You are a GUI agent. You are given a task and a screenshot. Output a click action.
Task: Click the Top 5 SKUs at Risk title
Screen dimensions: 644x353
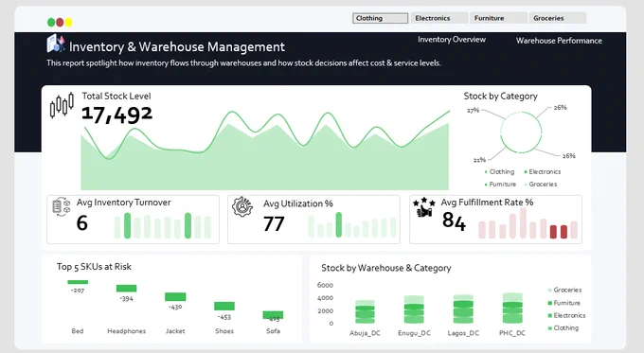(94, 267)
